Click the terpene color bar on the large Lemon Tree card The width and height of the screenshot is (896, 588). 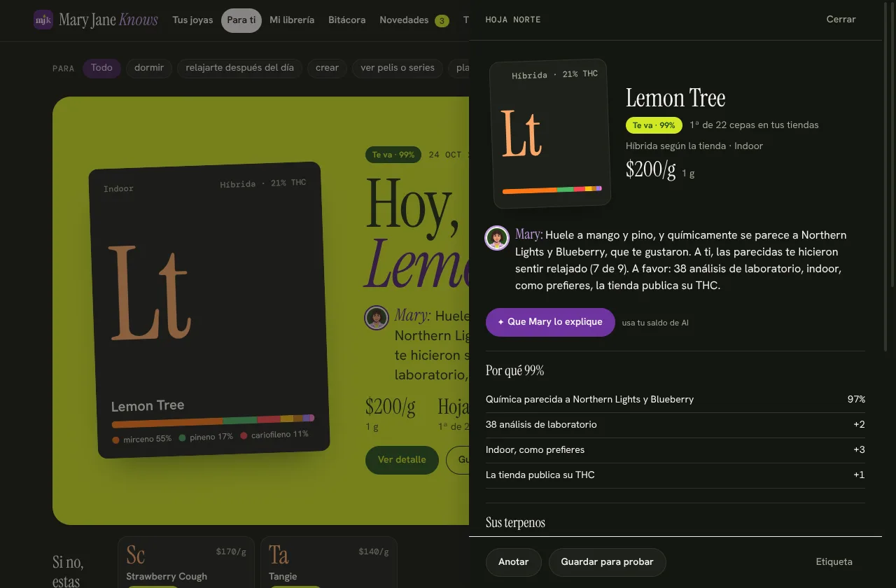(x=213, y=421)
